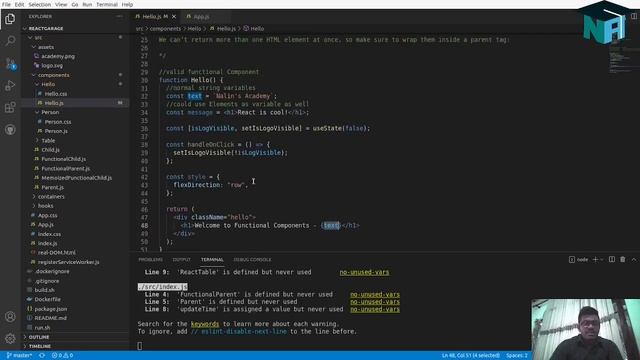Open the GitHub view icon in activity bar

click(x=10, y=130)
